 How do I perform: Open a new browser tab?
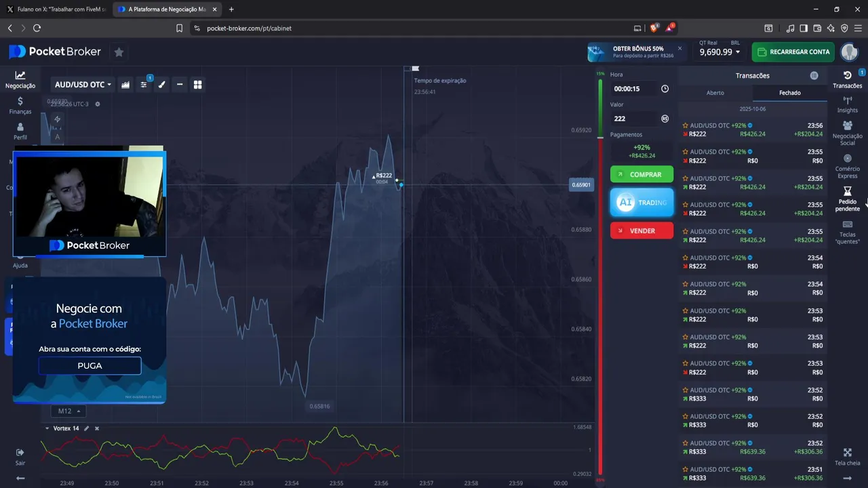click(x=231, y=9)
